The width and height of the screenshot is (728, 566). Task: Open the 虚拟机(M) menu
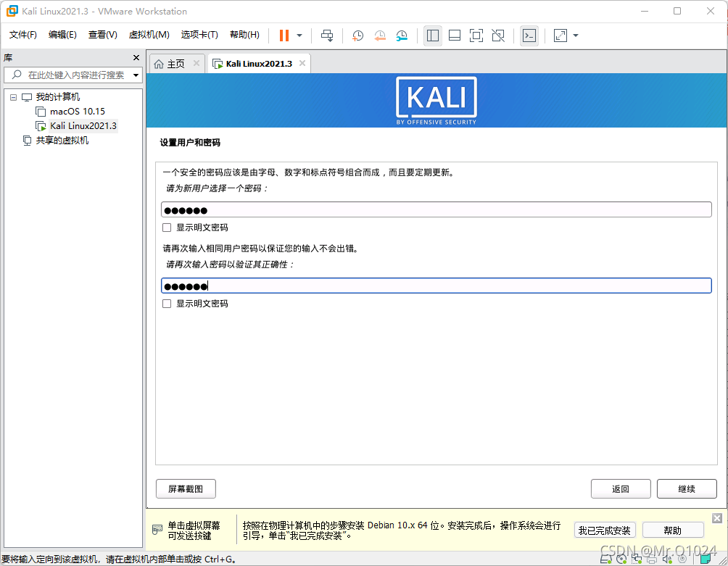click(x=149, y=35)
